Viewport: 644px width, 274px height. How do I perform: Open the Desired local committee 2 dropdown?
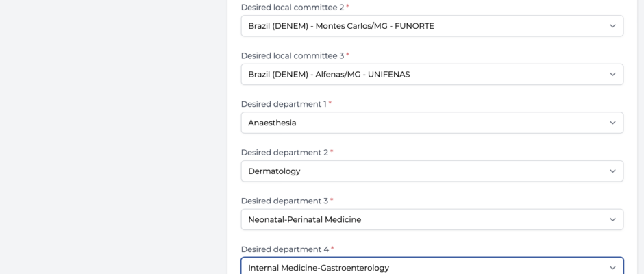coord(432,26)
